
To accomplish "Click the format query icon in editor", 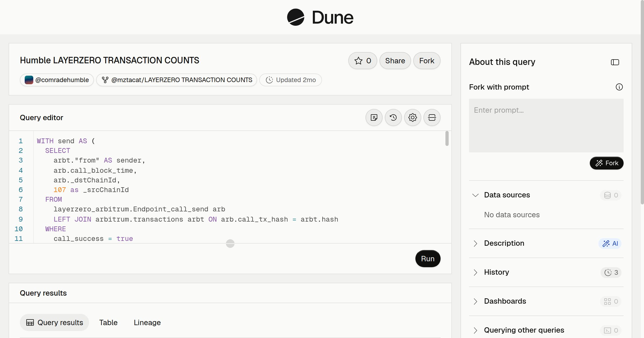I will (374, 117).
